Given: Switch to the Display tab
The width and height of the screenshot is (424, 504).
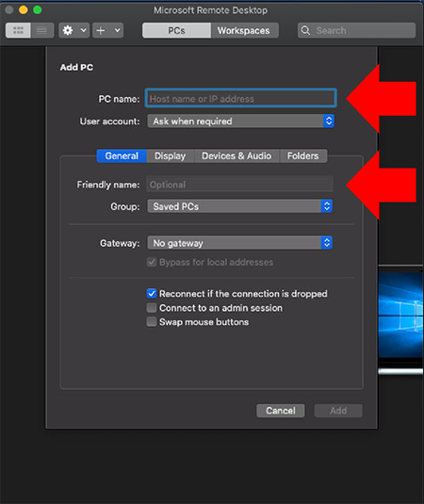Looking at the screenshot, I should click(170, 155).
